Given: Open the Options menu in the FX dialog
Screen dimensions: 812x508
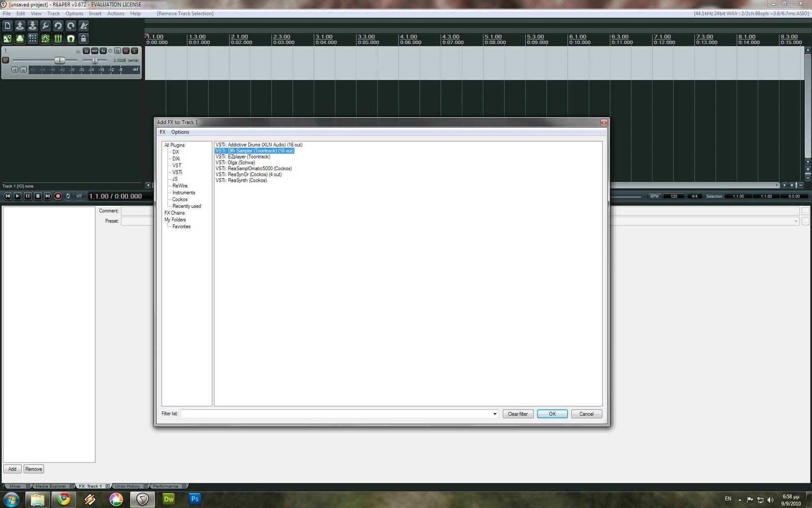Looking at the screenshot, I should click(x=180, y=132).
